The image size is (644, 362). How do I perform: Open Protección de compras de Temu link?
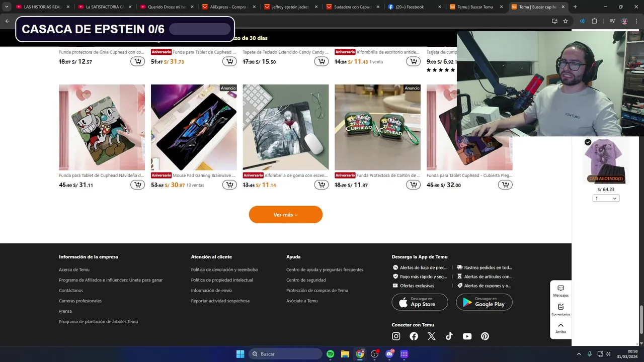click(317, 290)
